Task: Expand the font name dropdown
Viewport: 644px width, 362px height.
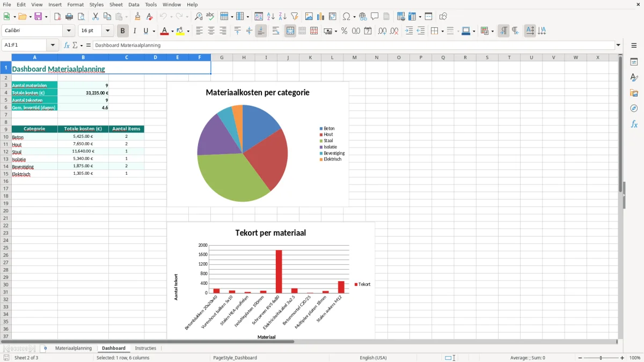Action: [x=69, y=31]
